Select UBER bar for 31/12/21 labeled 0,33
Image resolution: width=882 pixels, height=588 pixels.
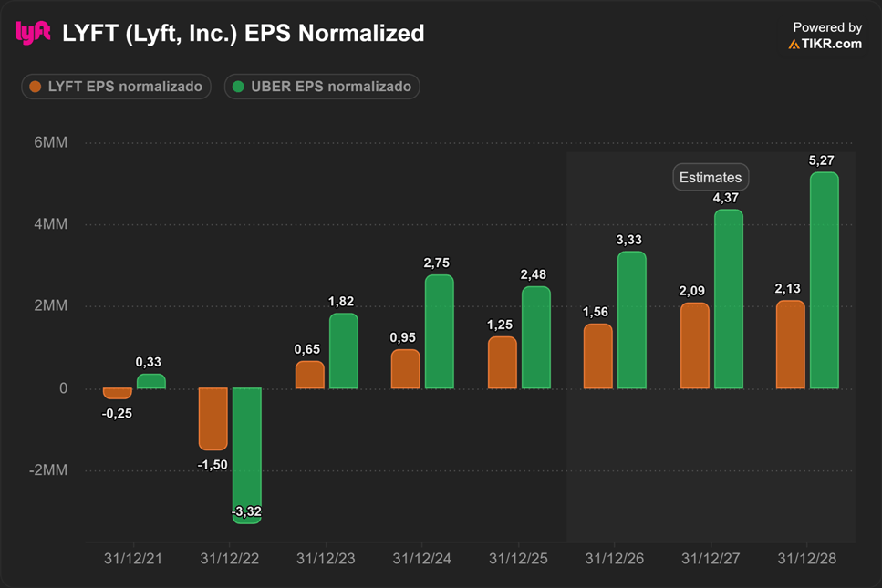[151, 381]
